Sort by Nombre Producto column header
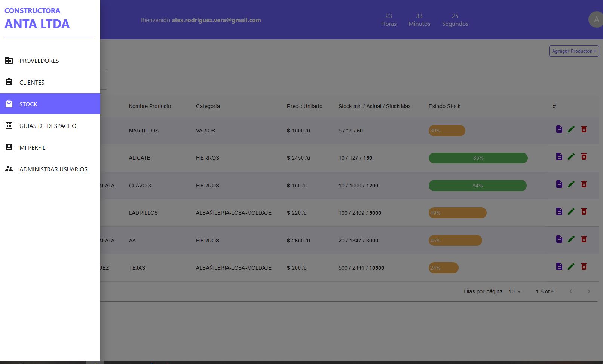 [150, 106]
